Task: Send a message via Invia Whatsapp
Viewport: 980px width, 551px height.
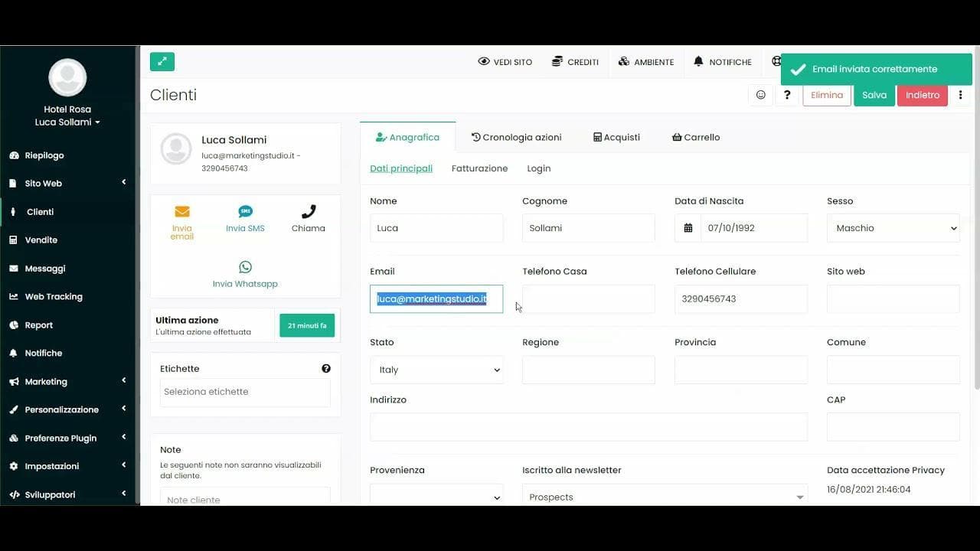Action: click(x=245, y=273)
